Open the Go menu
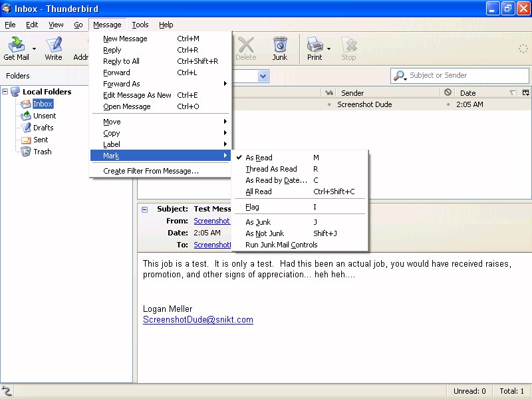Image resolution: width=532 pixels, height=399 pixels. (78, 25)
